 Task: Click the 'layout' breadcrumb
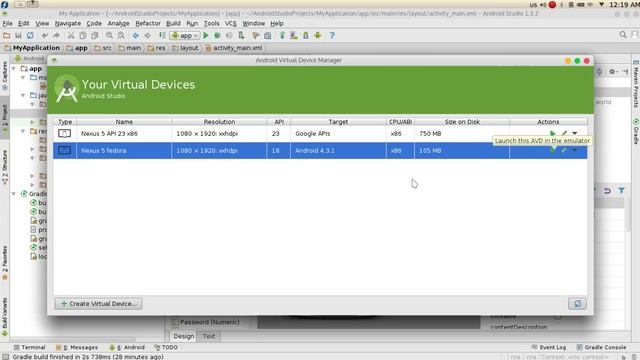[x=185, y=48]
